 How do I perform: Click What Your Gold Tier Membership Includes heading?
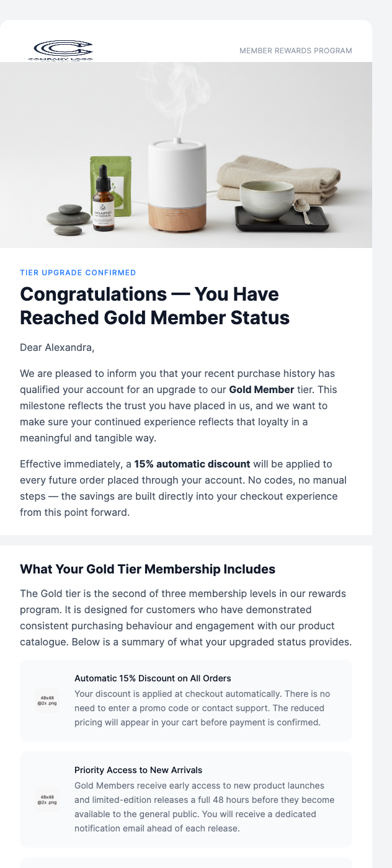pos(148,569)
